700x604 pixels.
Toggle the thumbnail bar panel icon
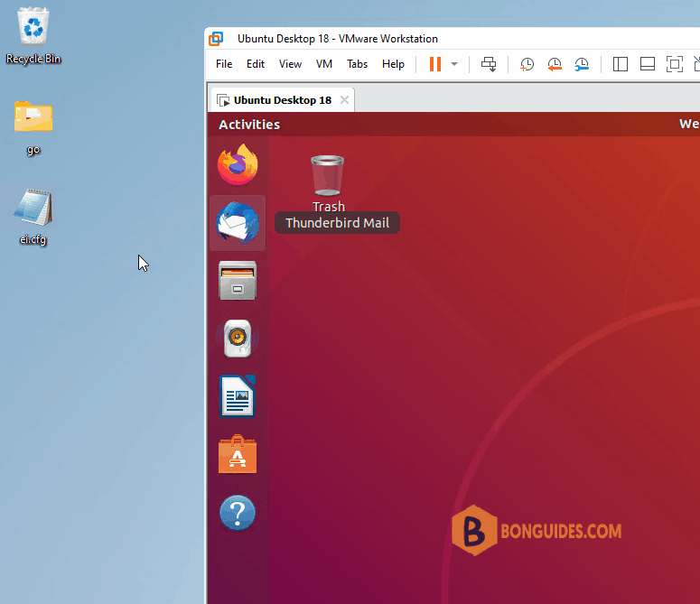pos(648,64)
